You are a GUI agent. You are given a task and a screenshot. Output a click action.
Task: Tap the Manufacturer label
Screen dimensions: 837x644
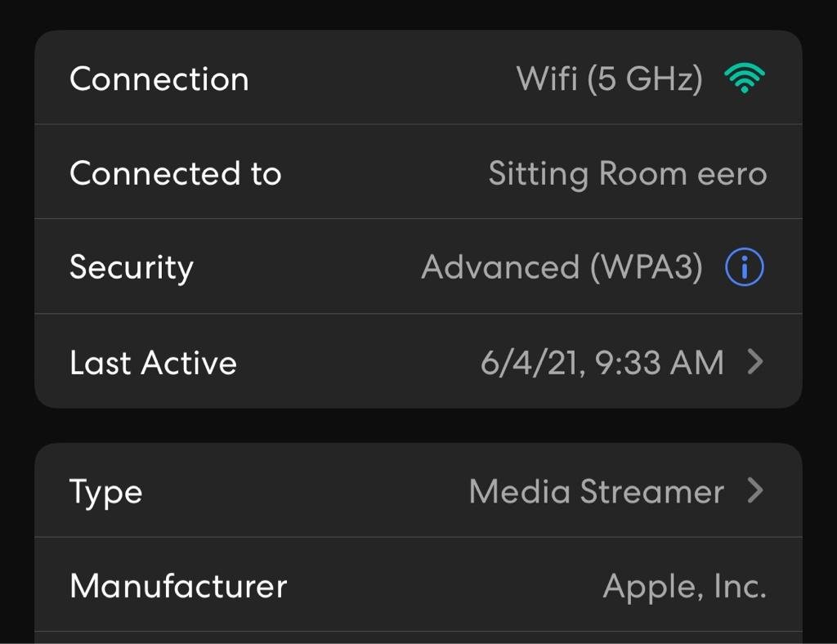point(178,586)
